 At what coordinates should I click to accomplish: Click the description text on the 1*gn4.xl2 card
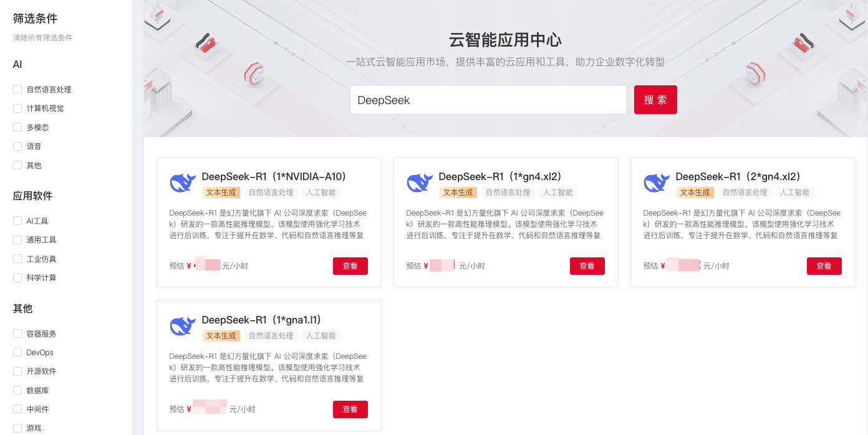tap(505, 224)
